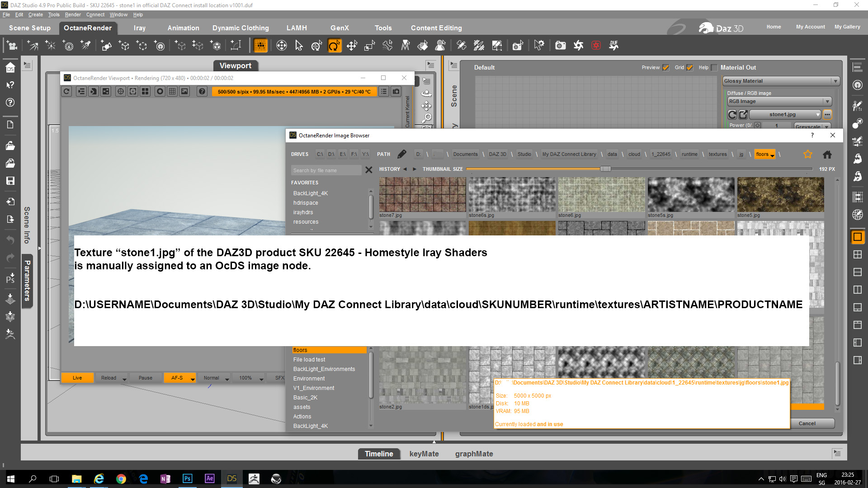Click the Rotate tool in the toolbar
Image resolution: width=868 pixels, height=488 pixels.
coord(334,46)
